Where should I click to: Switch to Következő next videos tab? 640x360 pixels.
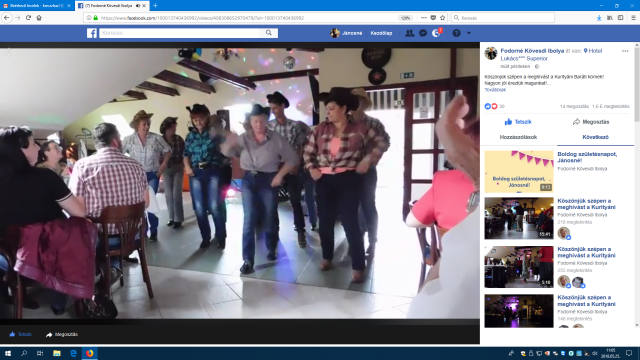(x=595, y=137)
